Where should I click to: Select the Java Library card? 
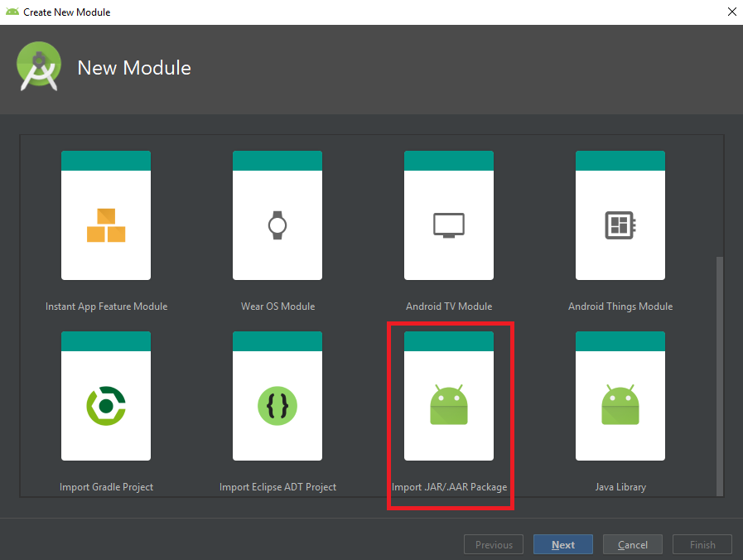[620, 396]
